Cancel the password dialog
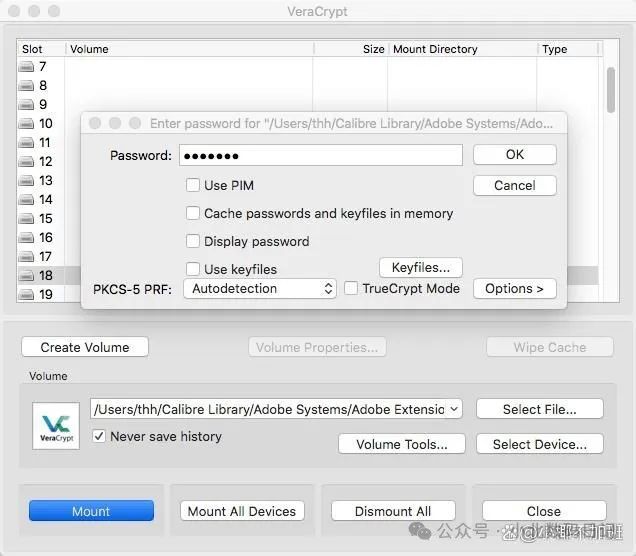Screen dimensions: 636x556 (x=514, y=185)
